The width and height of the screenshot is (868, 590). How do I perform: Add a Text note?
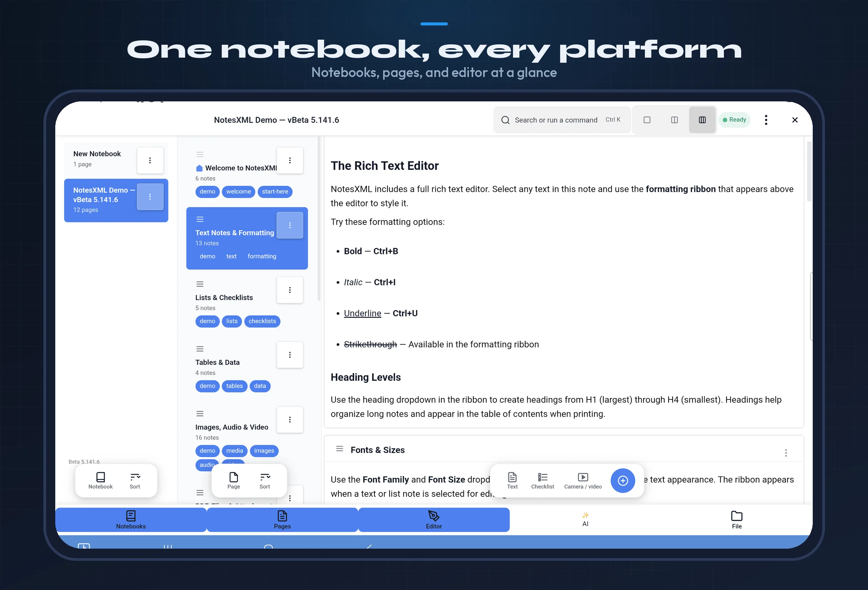[x=512, y=480]
